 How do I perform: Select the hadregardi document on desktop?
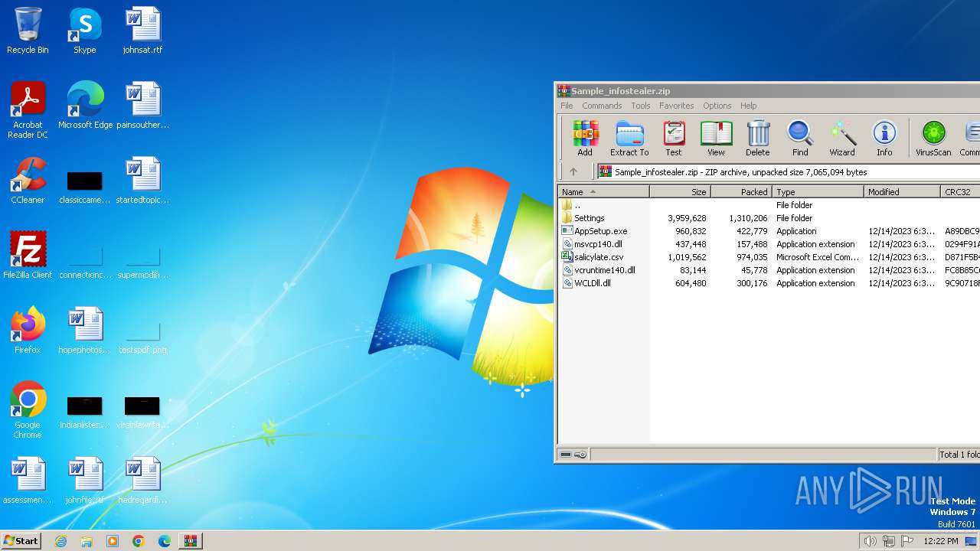coord(142,481)
